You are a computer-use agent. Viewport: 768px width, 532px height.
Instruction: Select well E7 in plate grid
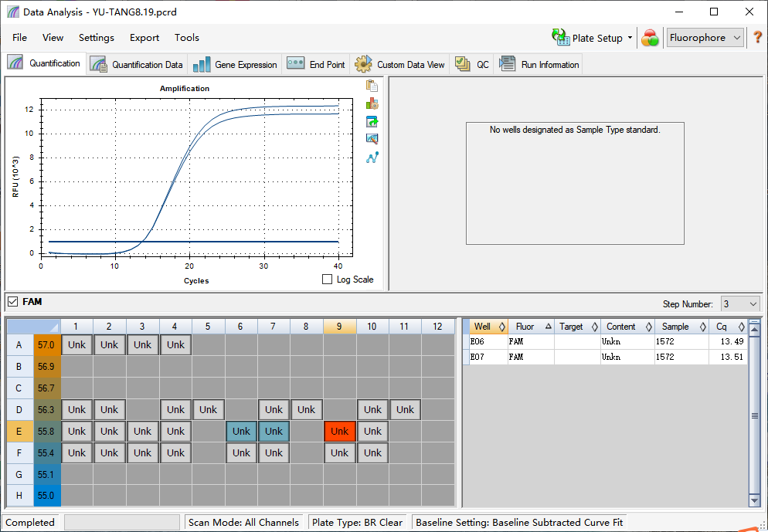pos(274,431)
